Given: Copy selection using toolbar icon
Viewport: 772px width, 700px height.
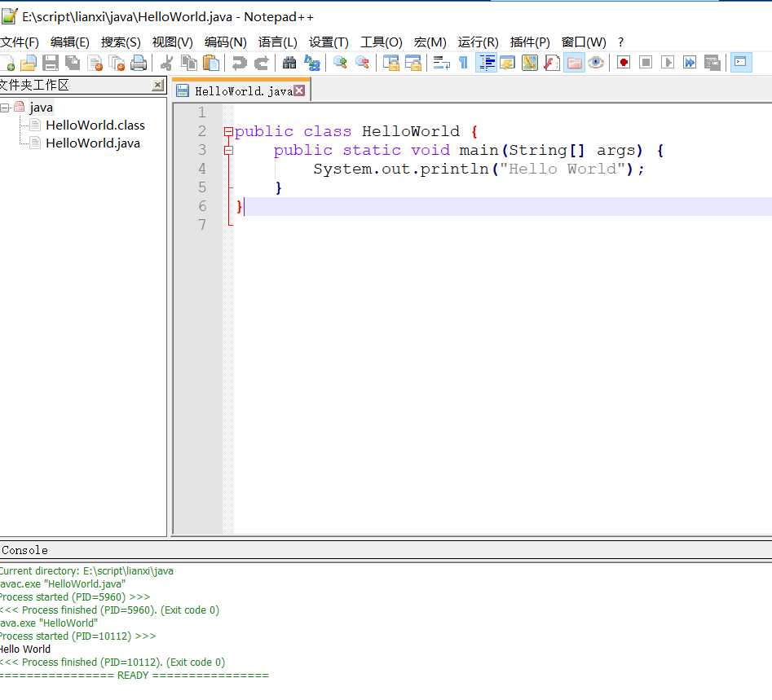Looking at the screenshot, I should (x=188, y=63).
